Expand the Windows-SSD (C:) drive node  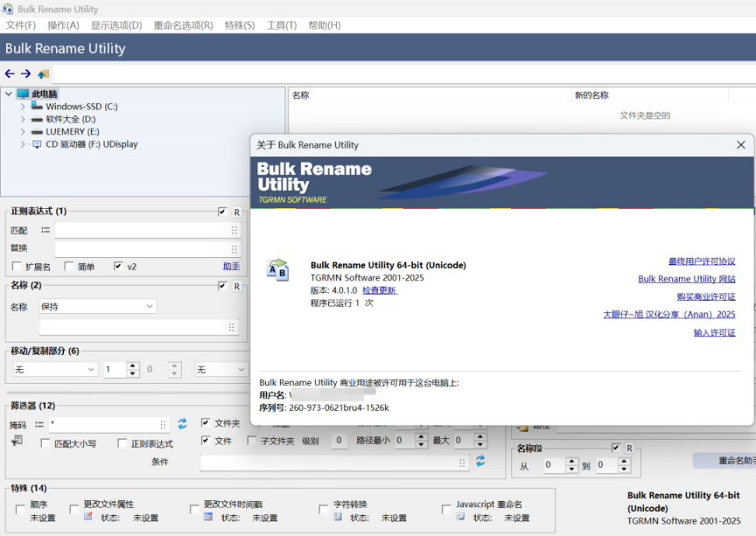click(22, 107)
